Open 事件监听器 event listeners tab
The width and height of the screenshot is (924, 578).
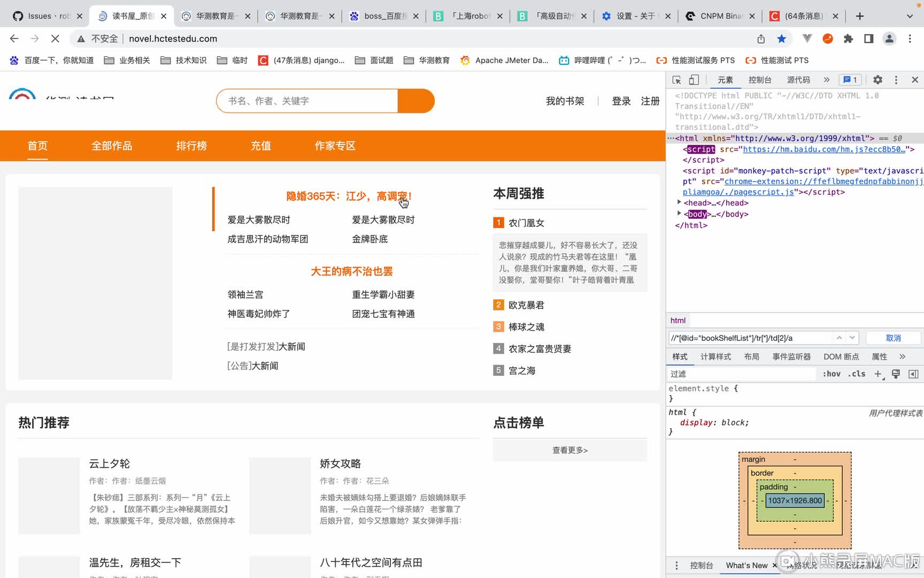click(791, 356)
